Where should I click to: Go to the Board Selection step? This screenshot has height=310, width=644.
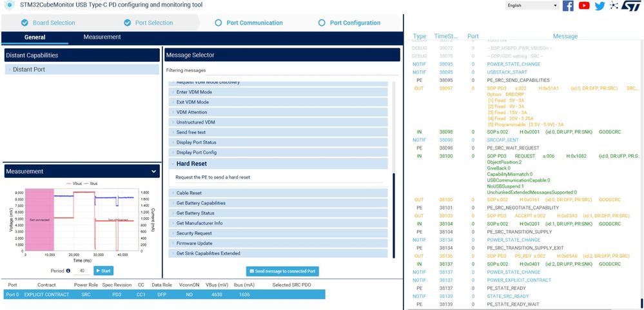click(48, 23)
